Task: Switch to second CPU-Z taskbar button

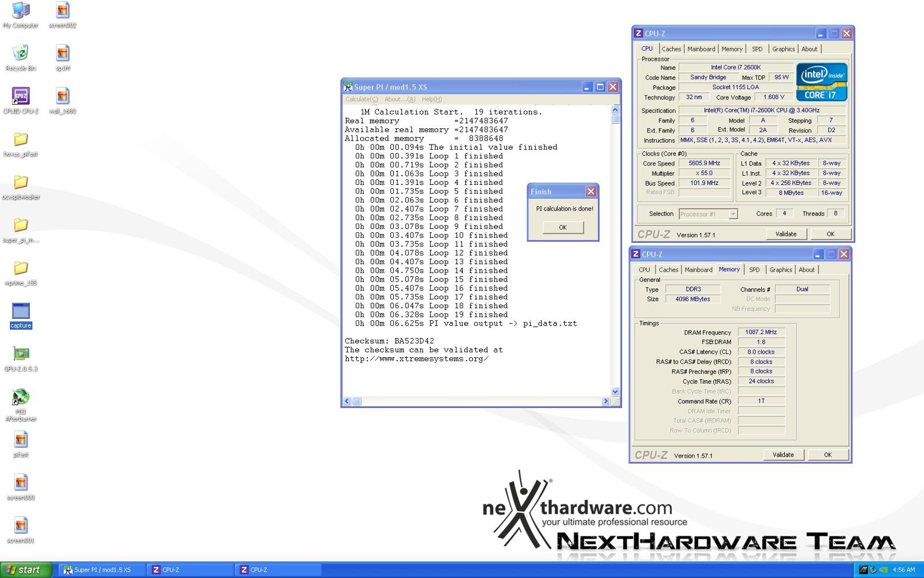Action: pyautogui.click(x=278, y=570)
